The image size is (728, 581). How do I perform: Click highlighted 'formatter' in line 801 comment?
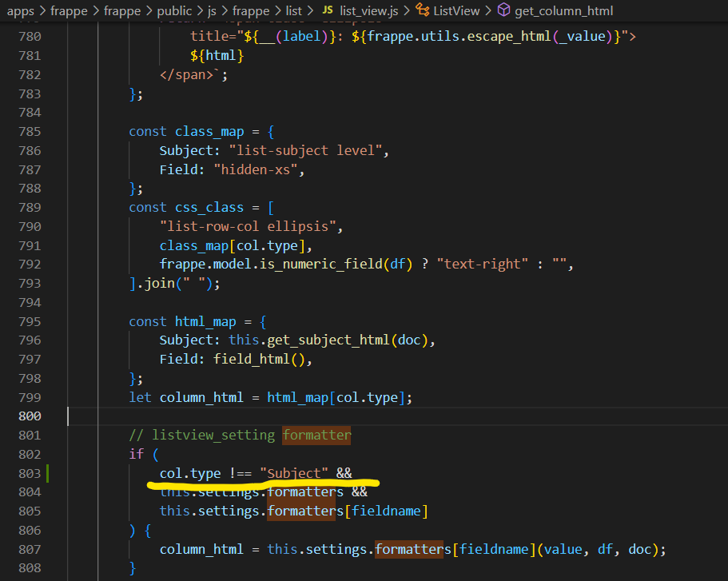click(x=316, y=436)
